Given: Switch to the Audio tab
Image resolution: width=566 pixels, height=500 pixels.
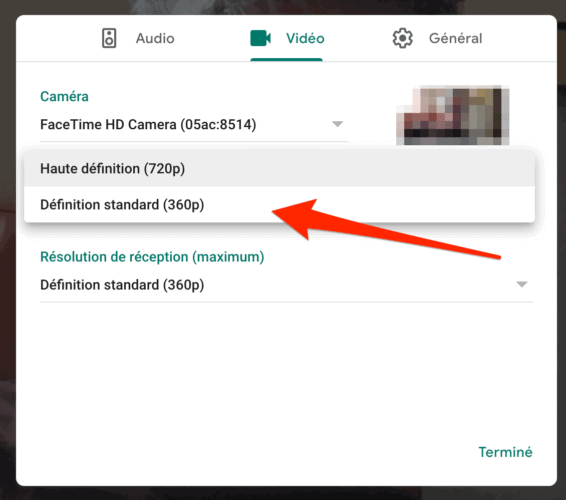Looking at the screenshot, I should 138,38.
